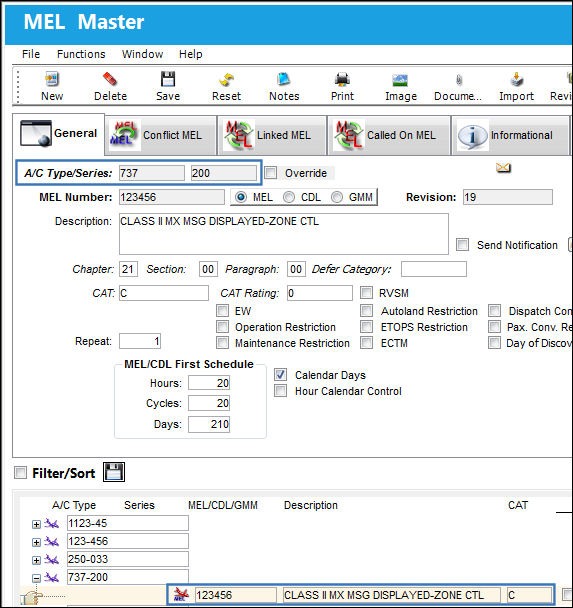Open the Window menu

click(142, 54)
